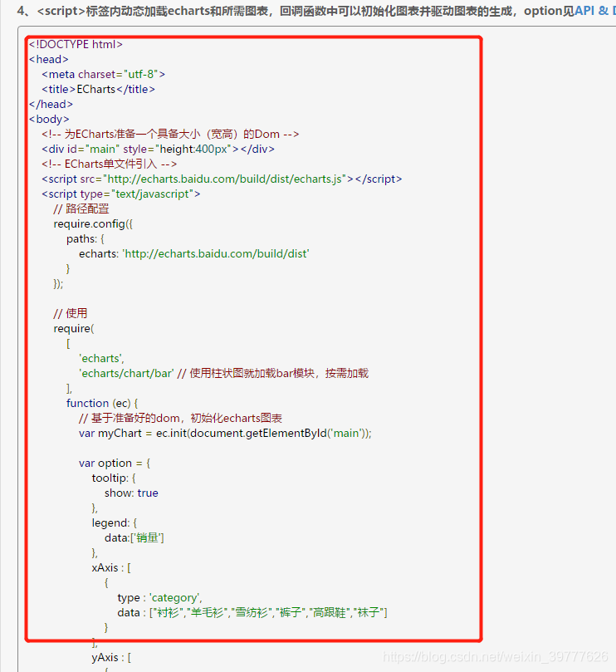The height and width of the screenshot is (672, 616).
Task: Click the 'legend: {' line
Action: [x=115, y=523]
